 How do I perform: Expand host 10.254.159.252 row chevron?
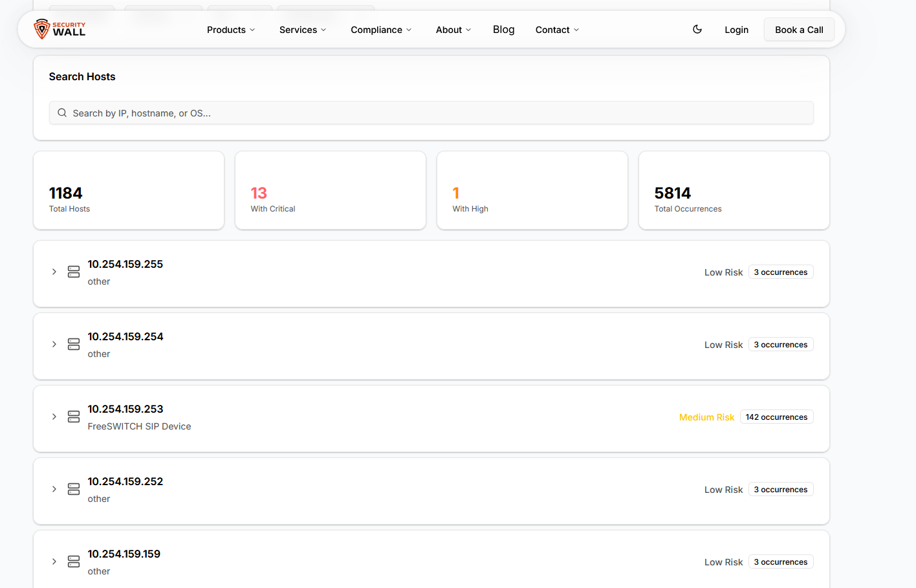54,489
